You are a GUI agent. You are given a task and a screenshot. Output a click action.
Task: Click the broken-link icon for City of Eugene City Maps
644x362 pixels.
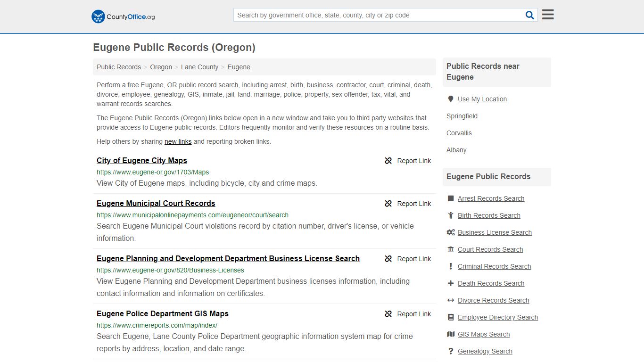tap(388, 161)
